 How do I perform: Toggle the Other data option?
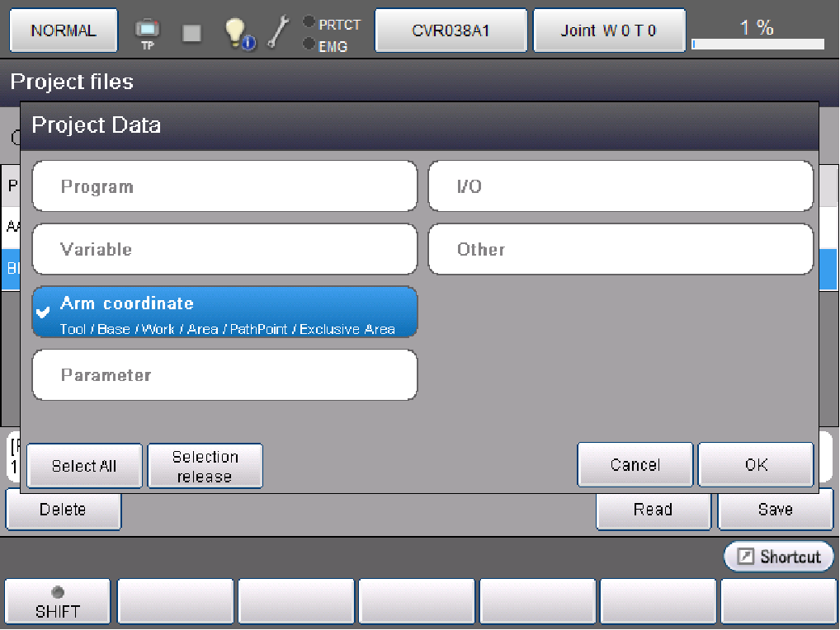(x=621, y=249)
